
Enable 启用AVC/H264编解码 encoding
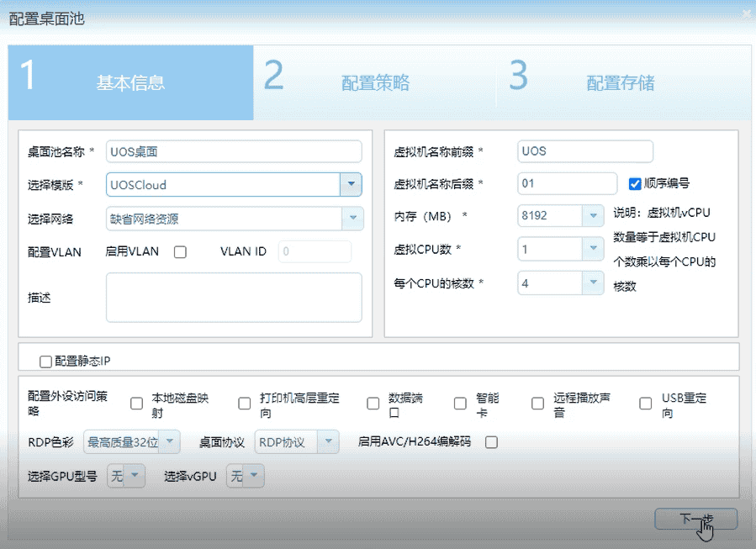(491, 441)
